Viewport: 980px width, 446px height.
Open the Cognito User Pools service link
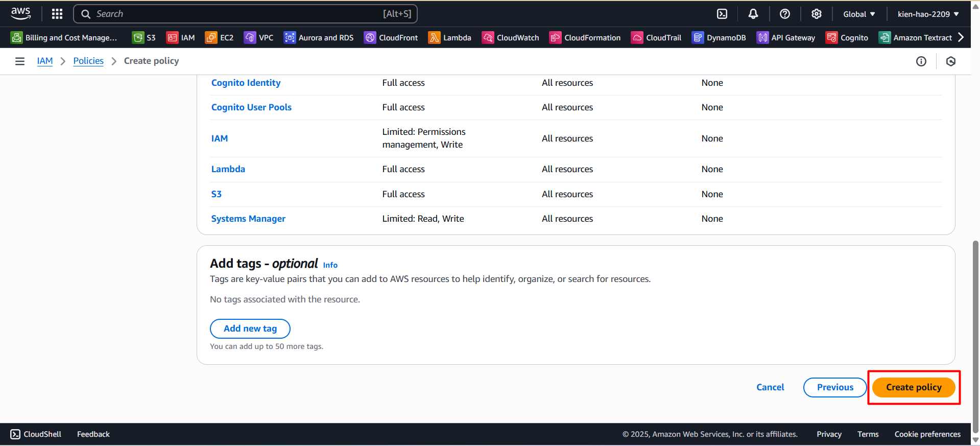251,107
